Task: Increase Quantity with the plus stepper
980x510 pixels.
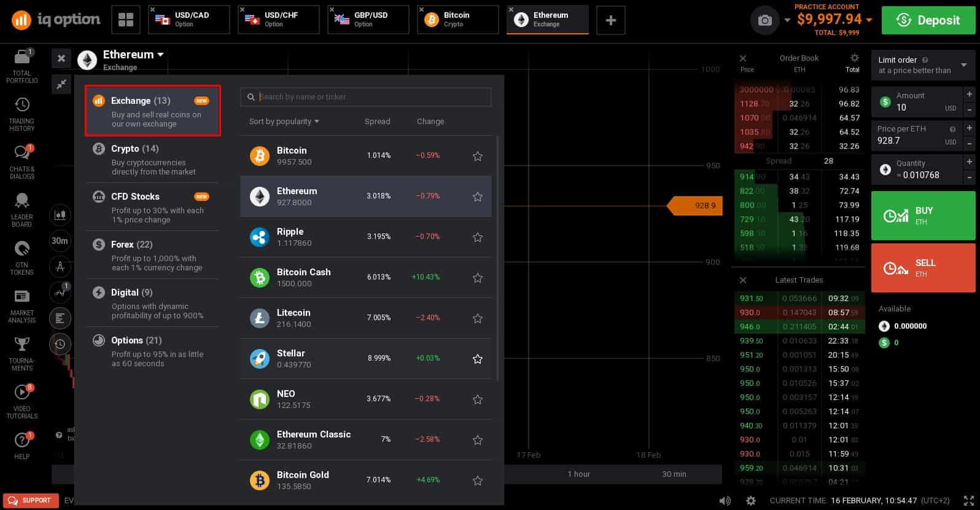Action: click(970, 162)
